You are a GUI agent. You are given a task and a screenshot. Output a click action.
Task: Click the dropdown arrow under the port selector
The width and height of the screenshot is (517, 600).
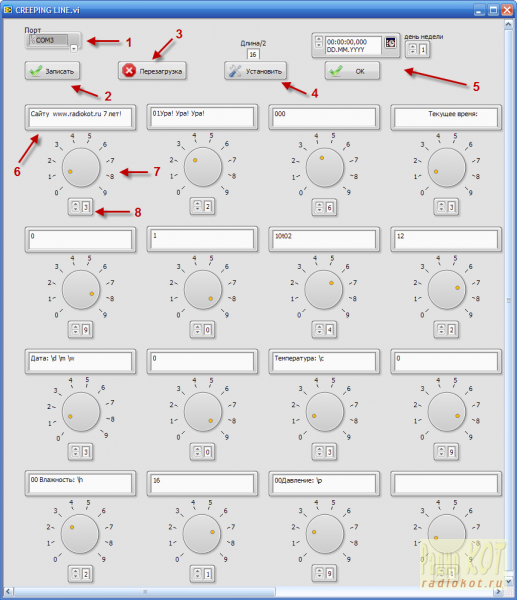74,48
